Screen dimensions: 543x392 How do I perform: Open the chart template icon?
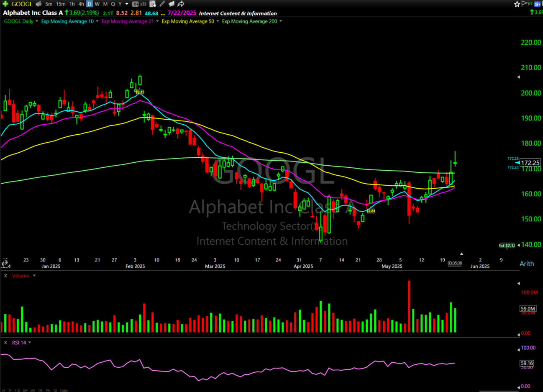[136, 4]
